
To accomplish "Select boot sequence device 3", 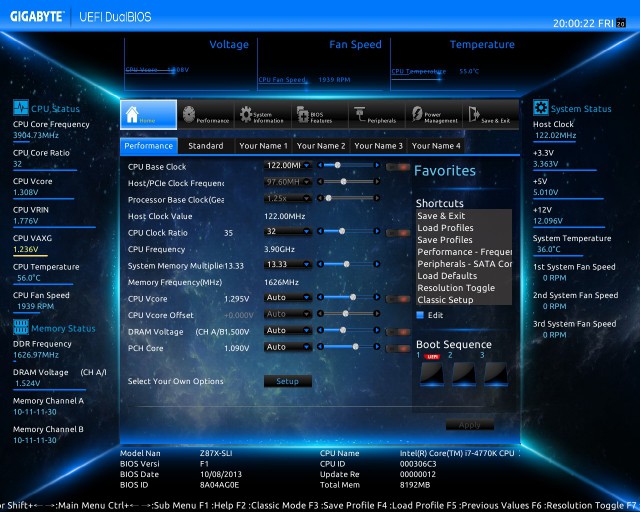I will tap(496, 373).
